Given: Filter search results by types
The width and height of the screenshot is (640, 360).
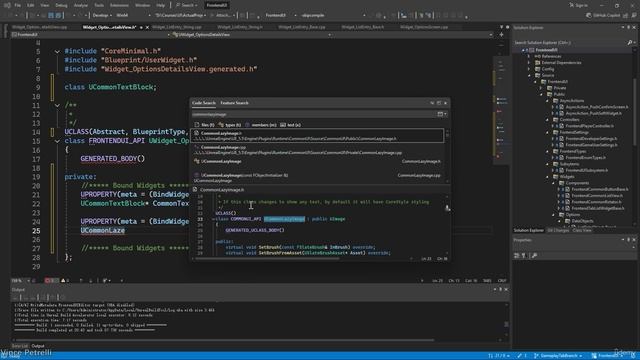Looking at the screenshot, I should (x=230, y=125).
